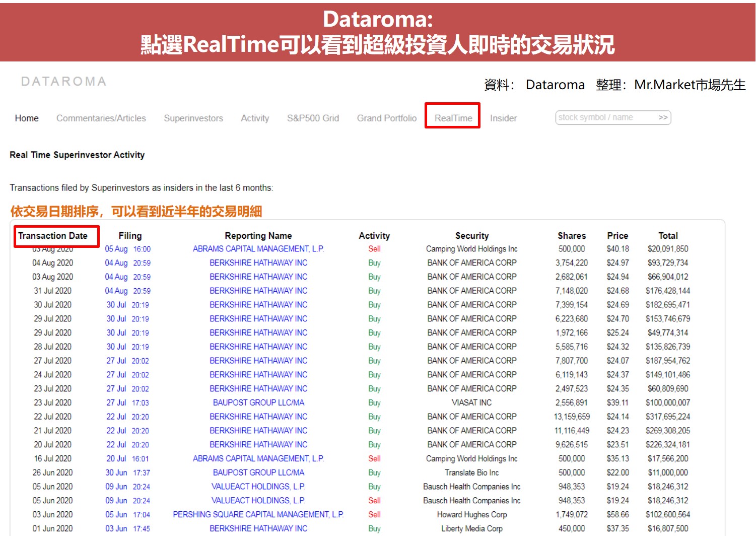Click the Sell activity in the Pershing Square row
The height and width of the screenshot is (536, 756).
[374, 514]
